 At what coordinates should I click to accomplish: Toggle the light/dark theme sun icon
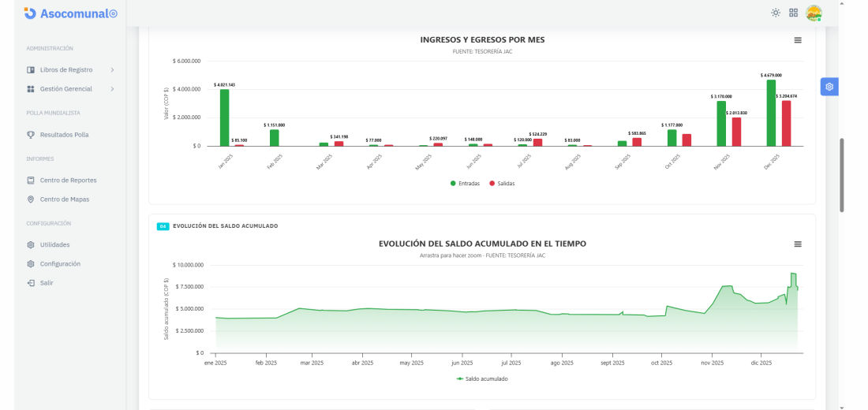point(776,13)
